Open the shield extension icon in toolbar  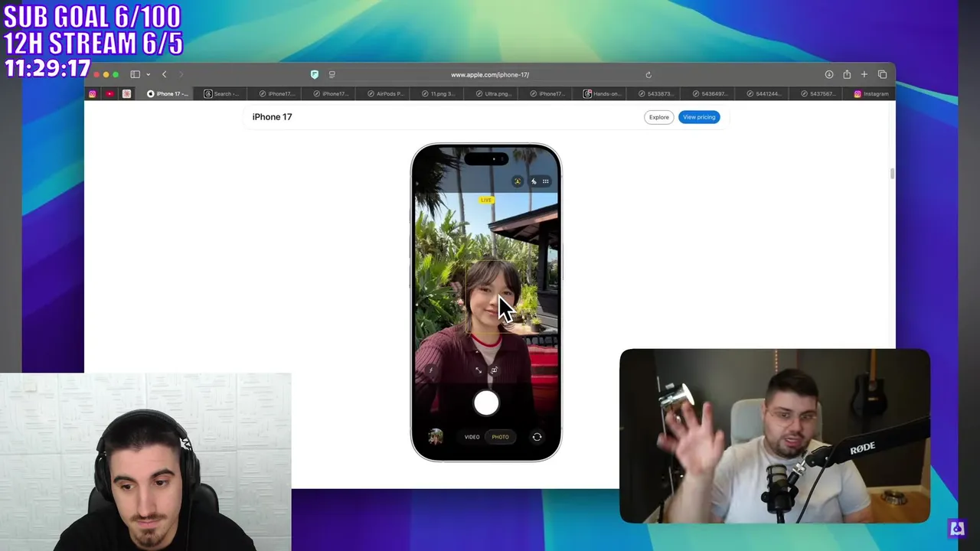tap(315, 74)
